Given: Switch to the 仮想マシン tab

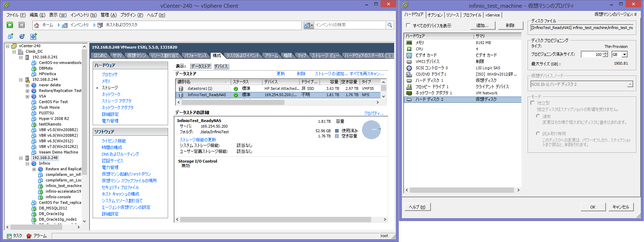Looking at the screenshot, I should [x=137, y=55].
